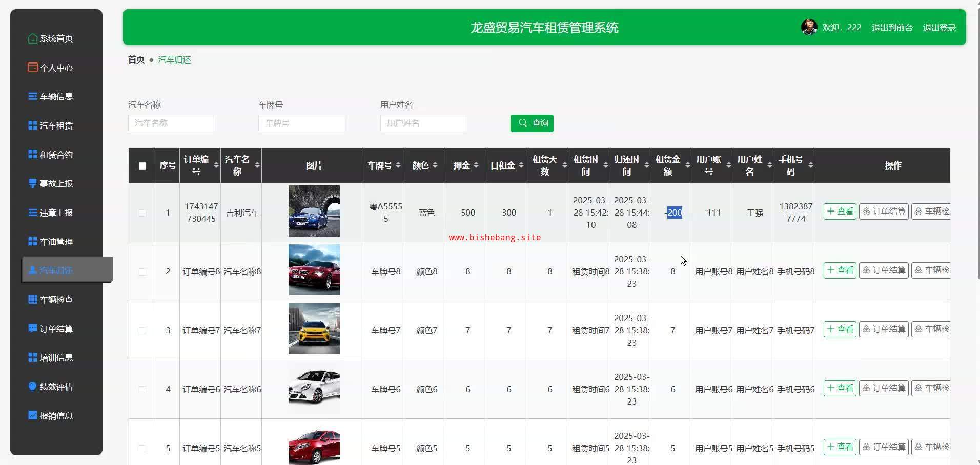Screen dimensions: 980x465
Task: Click the 汽车名称 search input field
Action: coord(171,123)
